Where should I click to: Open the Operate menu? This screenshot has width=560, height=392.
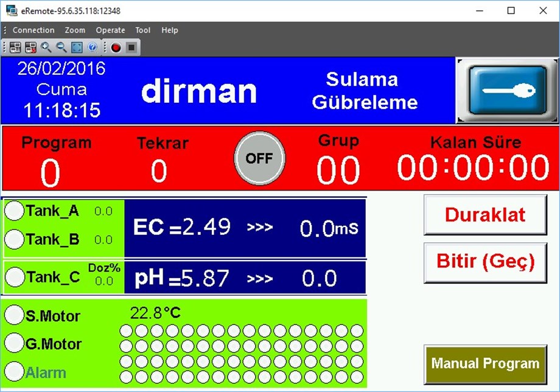110,30
